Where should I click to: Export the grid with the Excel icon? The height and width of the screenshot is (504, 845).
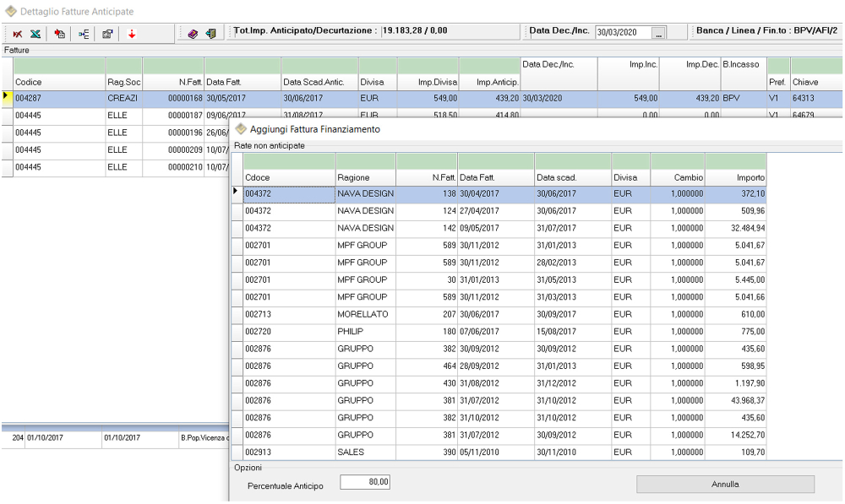(x=35, y=34)
